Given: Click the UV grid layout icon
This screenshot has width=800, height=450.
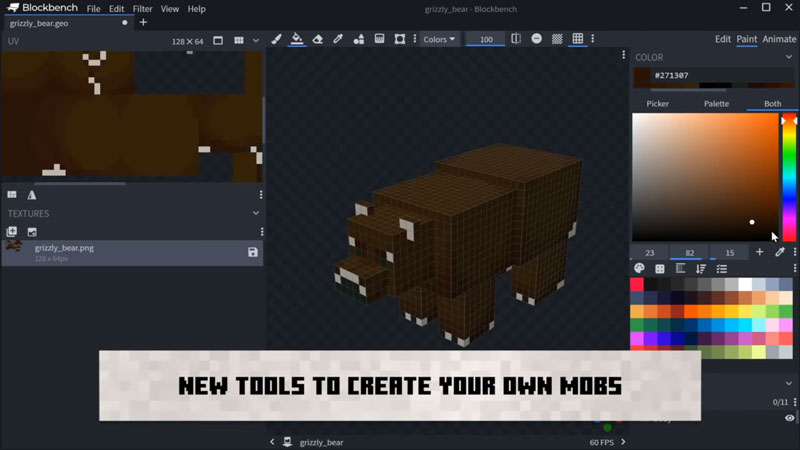Looking at the screenshot, I should pyautogui.click(x=238, y=40).
